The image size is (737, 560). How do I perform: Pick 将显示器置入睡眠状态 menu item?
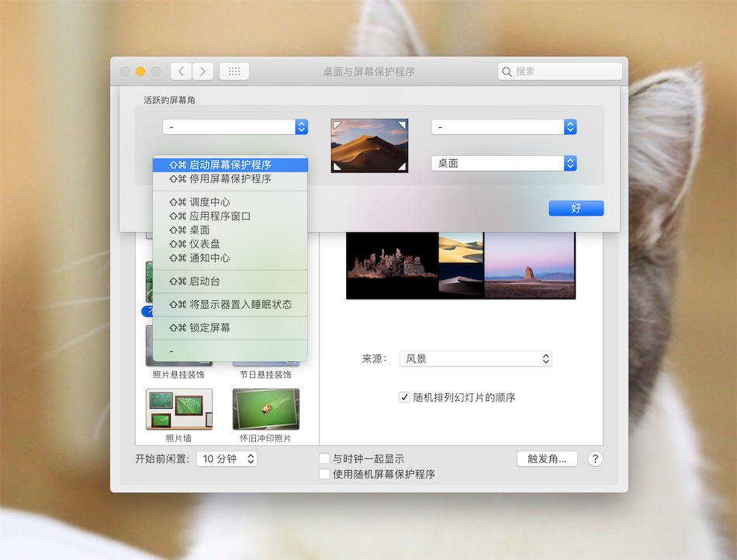pos(230,304)
